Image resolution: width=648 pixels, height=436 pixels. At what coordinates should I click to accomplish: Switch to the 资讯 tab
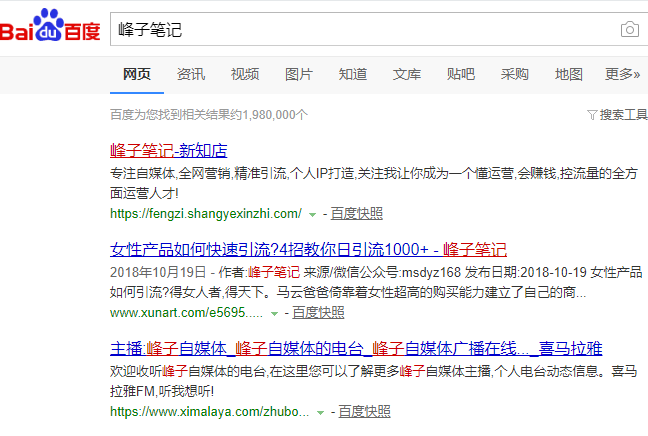[191, 74]
